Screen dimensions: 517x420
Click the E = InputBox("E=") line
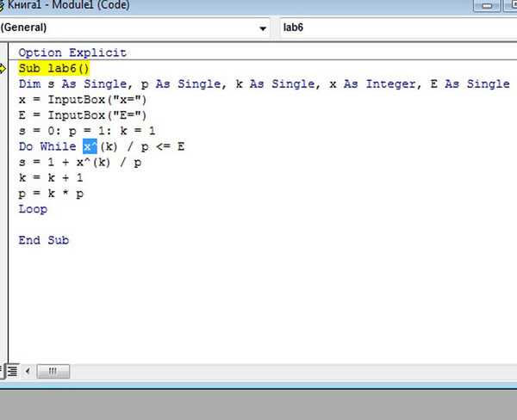click(x=82, y=114)
